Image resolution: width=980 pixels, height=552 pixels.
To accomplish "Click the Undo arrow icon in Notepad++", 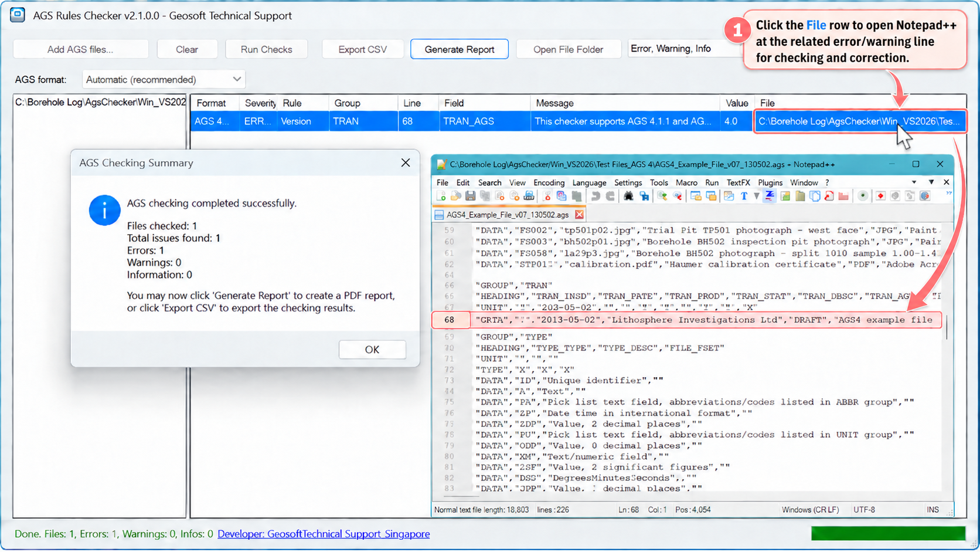I will click(596, 196).
